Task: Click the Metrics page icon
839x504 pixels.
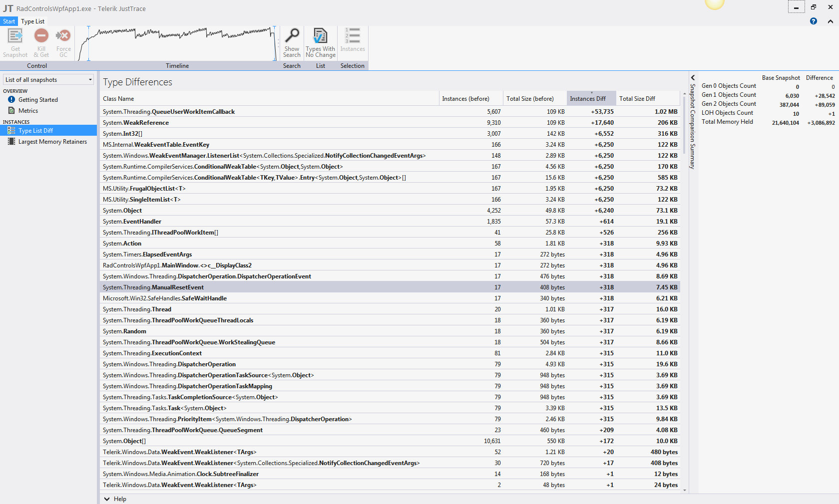Action: click(x=11, y=111)
